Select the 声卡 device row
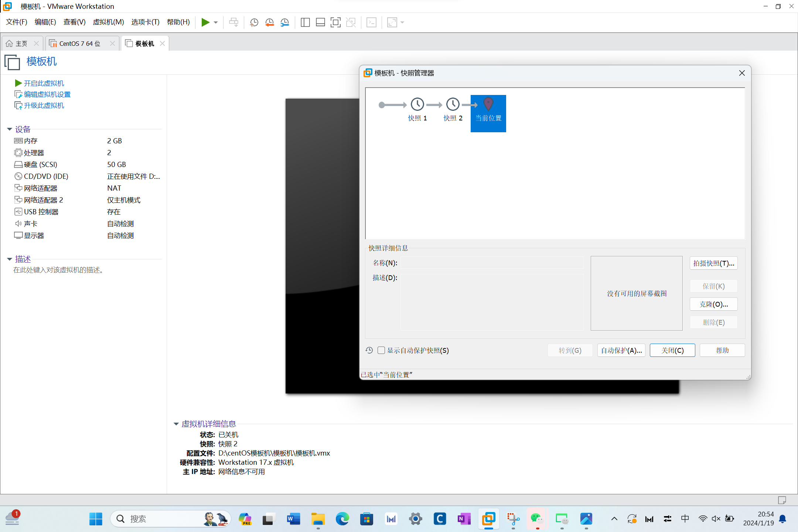 [87, 224]
